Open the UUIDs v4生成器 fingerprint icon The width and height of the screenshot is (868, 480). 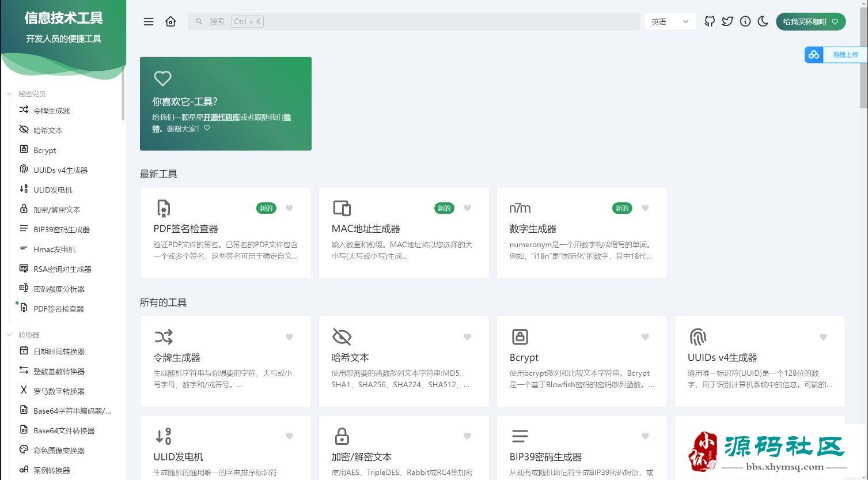click(x=698, y=337)
